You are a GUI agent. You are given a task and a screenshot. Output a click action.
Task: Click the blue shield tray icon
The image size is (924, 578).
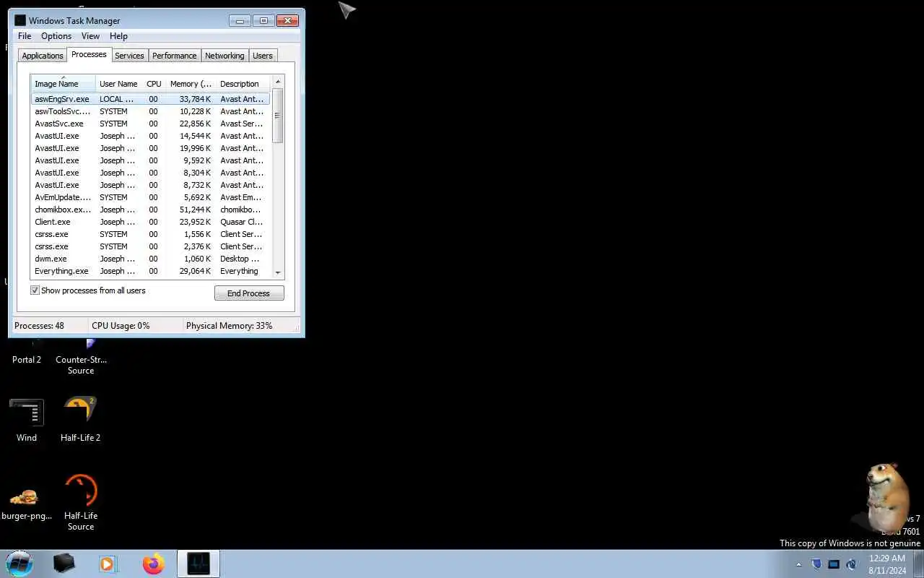[x=816, y=564]
